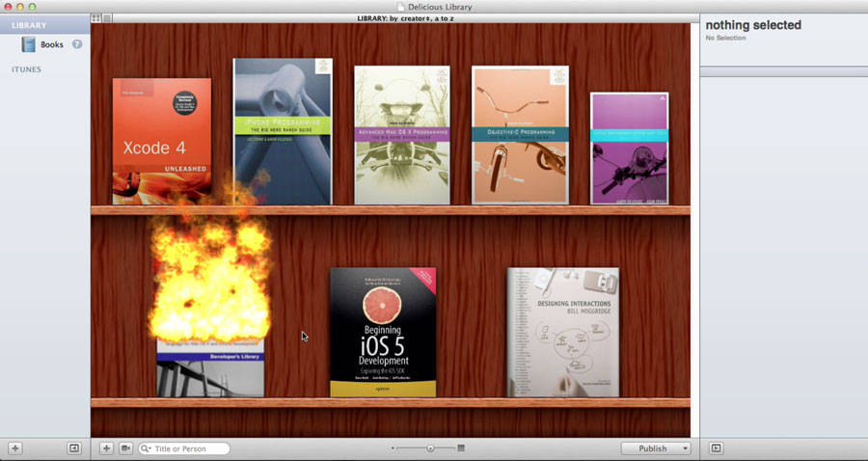Image resolution: width=868 pixels, height=461 pixels.
Task: Click the small covers icon of slider
Action: pyautogui.click(x=393, y=448)
